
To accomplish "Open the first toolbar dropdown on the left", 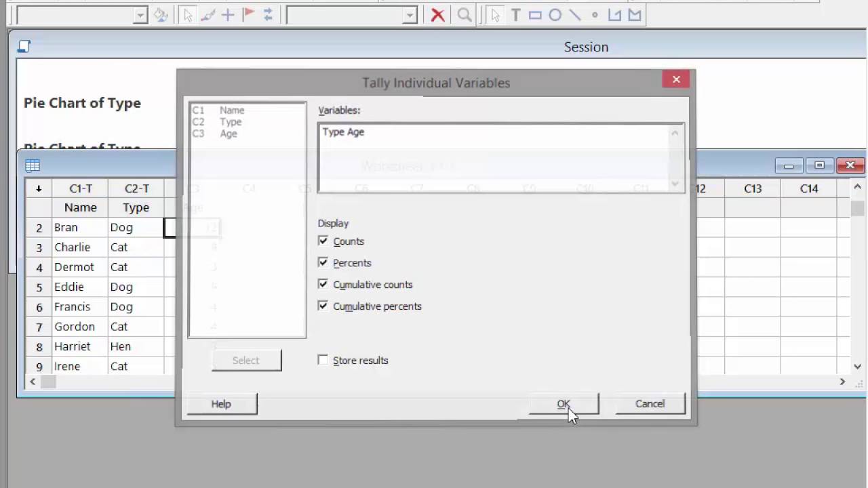I will 140,15.
